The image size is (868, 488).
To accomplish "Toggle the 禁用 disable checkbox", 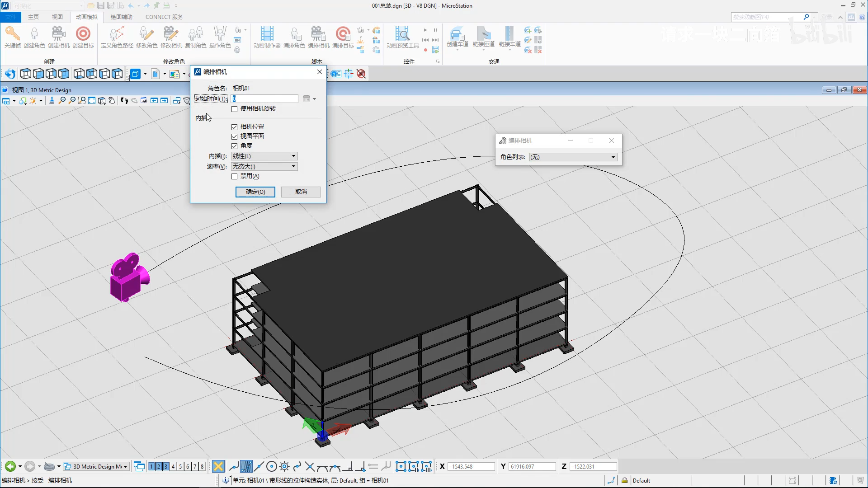I will click(x=234, y=176).
